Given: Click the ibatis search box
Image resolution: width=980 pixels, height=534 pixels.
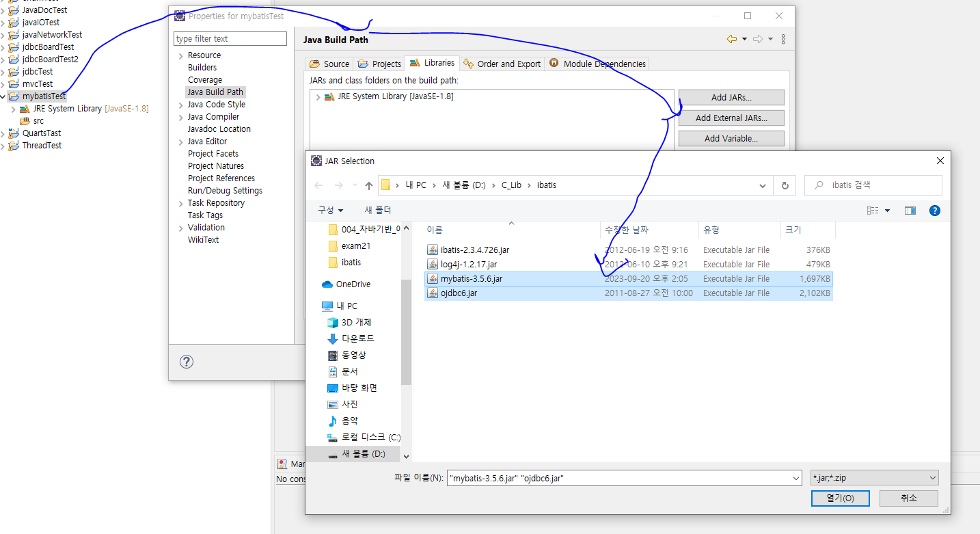Looking at the screenshot, I should (x=873, y=185).
